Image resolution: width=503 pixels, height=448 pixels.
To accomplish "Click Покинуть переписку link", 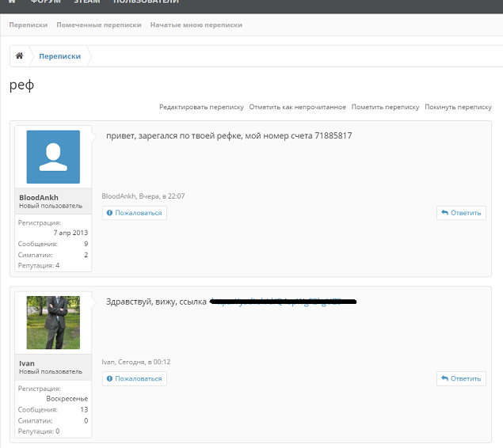I will (458, 107).
